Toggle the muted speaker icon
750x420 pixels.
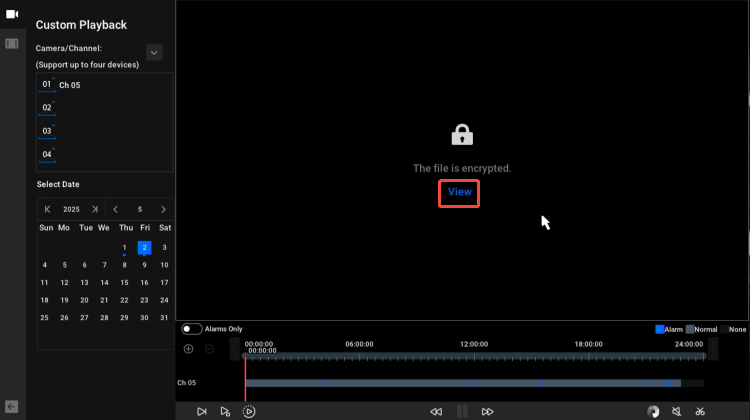click(x=676, y=411)
